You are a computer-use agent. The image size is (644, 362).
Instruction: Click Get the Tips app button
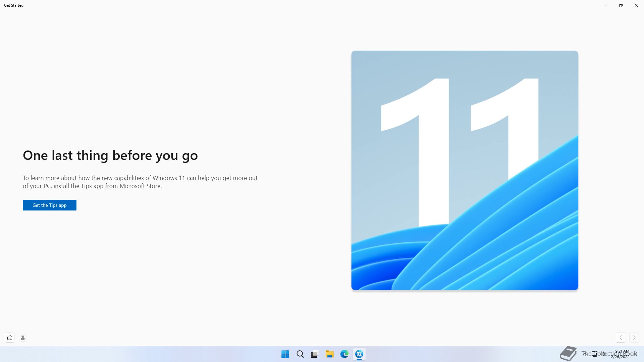pos(50,205)
